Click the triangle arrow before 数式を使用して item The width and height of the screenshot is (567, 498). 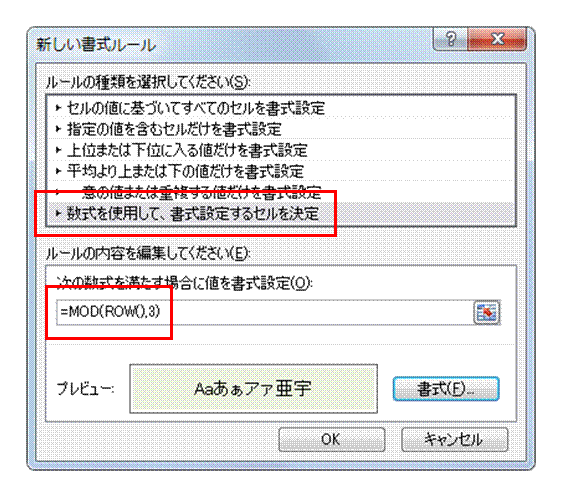(x=58, y=213)
